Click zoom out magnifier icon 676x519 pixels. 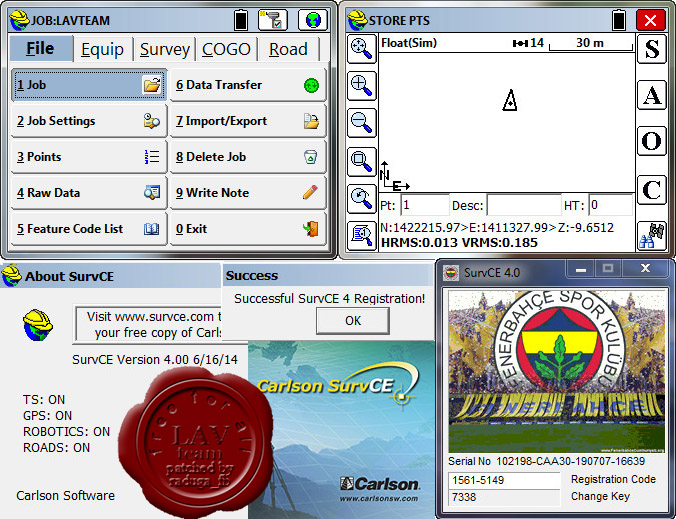[x=361, y=123]
